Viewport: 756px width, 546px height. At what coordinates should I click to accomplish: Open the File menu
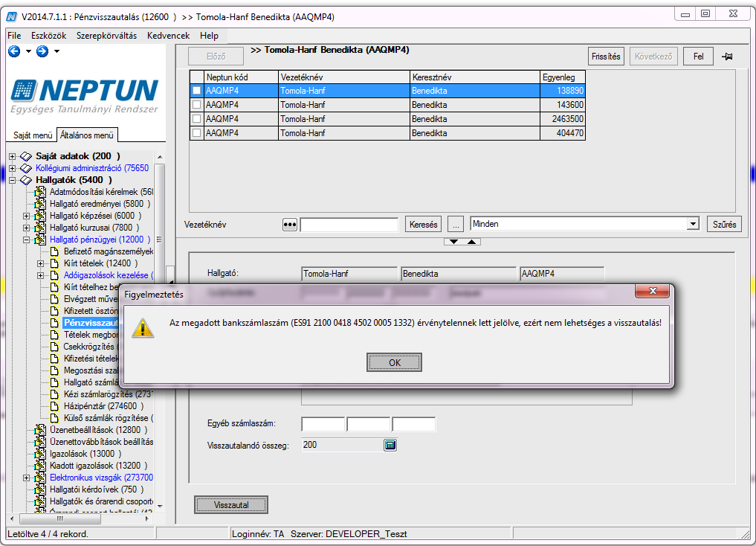(14, 36)
